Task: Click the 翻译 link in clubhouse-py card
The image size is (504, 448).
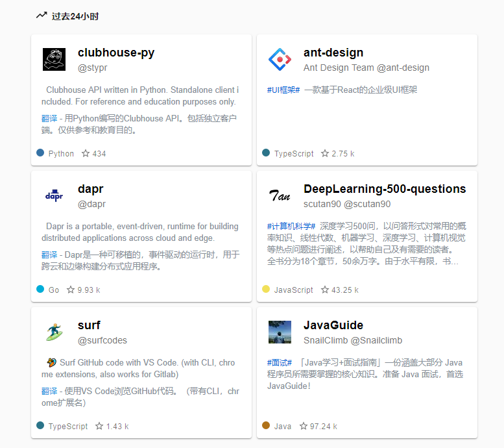Action: pos(49,118)
